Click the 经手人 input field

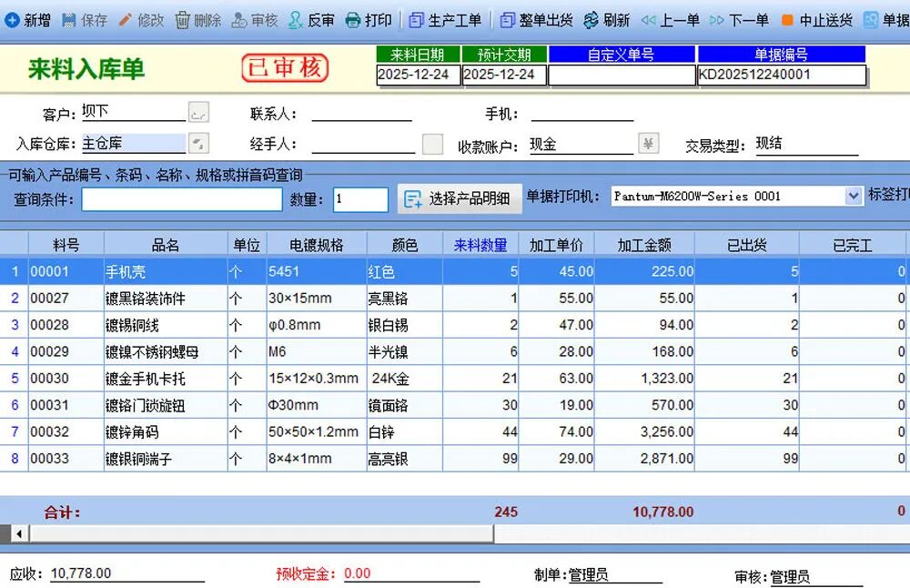[363, 144]
